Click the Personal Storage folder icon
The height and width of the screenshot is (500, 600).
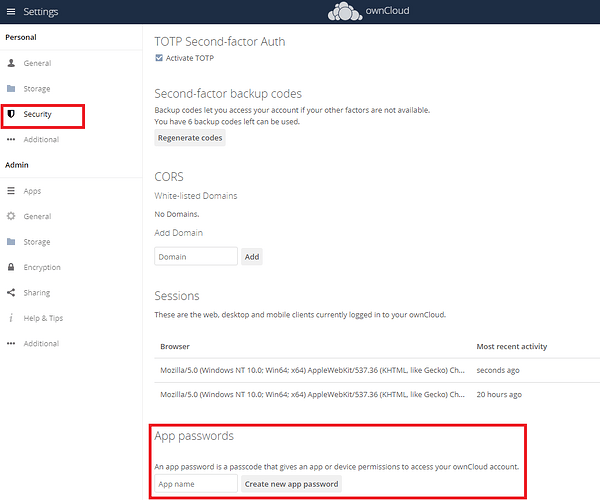11,88
